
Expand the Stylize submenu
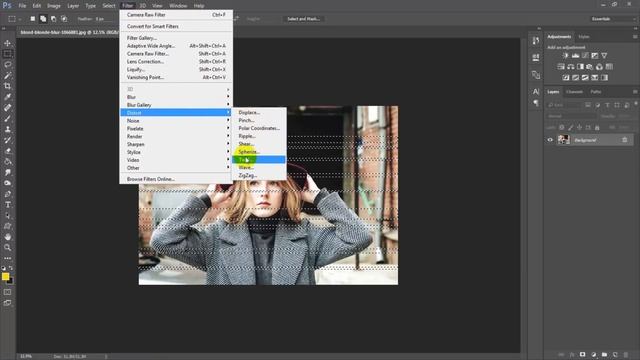click(x=176, y=152)
